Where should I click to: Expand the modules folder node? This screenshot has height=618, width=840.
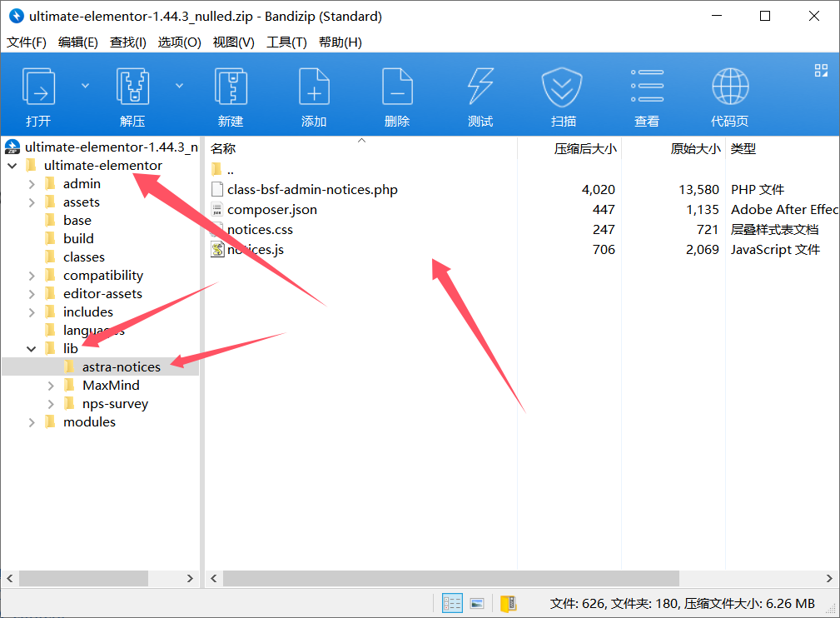click(32, 422)
